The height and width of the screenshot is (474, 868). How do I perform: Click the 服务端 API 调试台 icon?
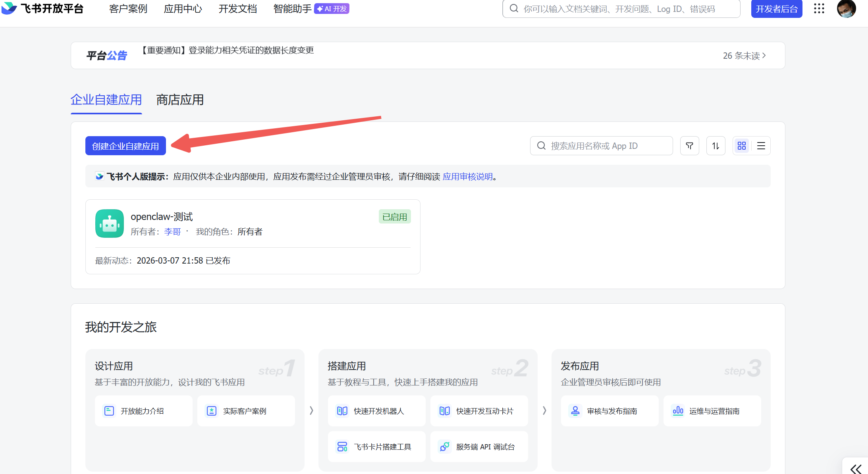click(445, 446)
